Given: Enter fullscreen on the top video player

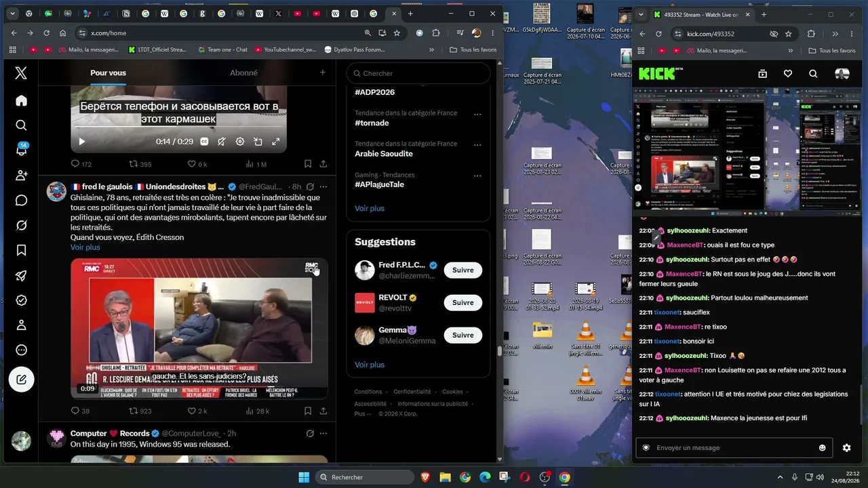Looking at the screenshot, I should tap(275, 142).
